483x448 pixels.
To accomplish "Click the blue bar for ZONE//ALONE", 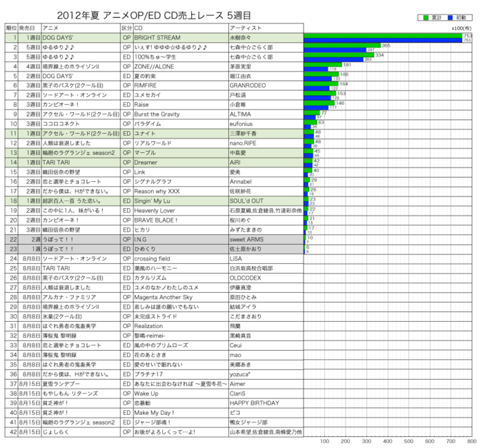I will (316, 69).
